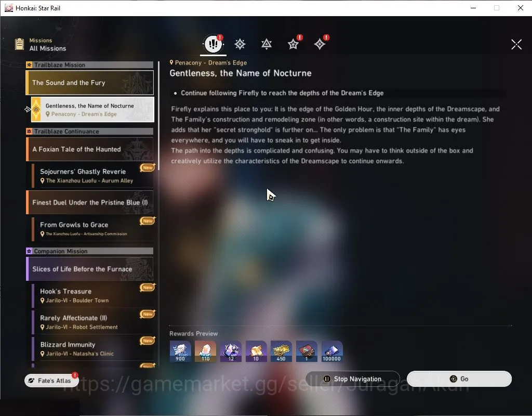
Task: Click the Honkai: Star Rail title bar icon
Action: pyautogui.click(x=9, y=8)
